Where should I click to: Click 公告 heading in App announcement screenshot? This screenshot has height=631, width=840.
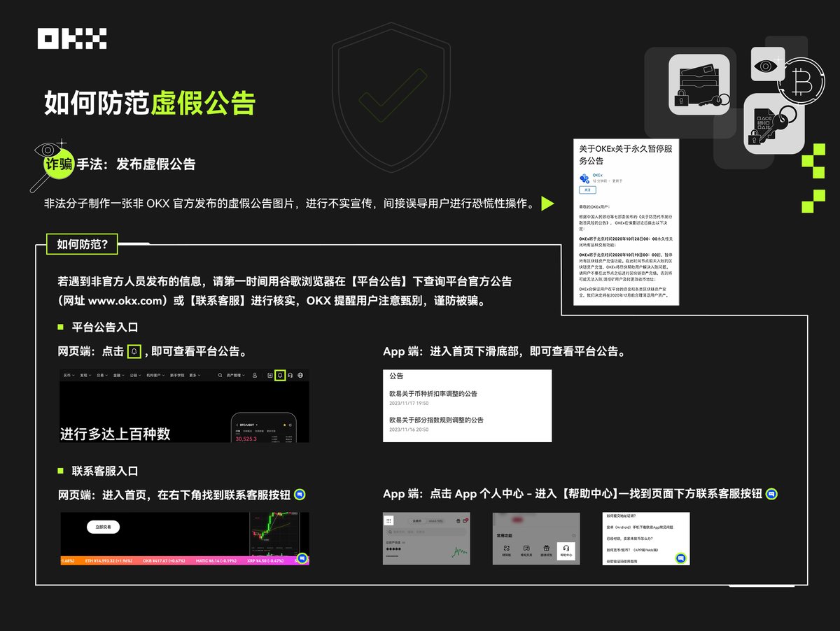(x=397, y=376)
